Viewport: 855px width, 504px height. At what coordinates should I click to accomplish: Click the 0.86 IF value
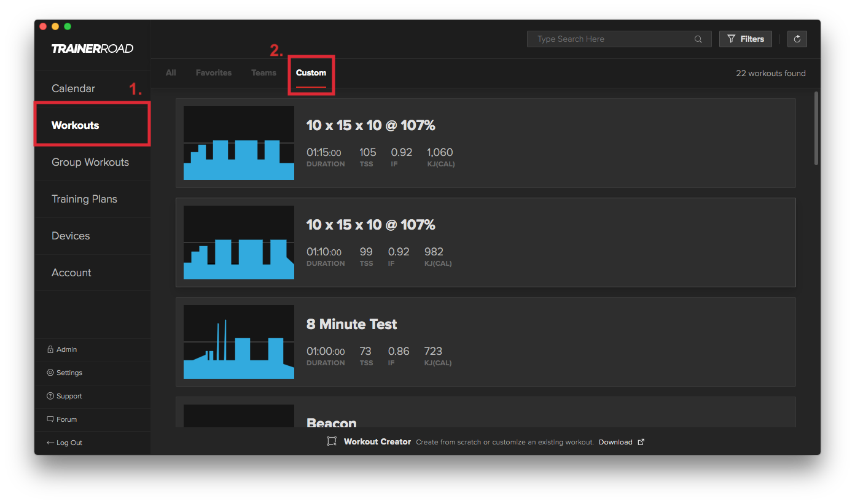(399, 351)
